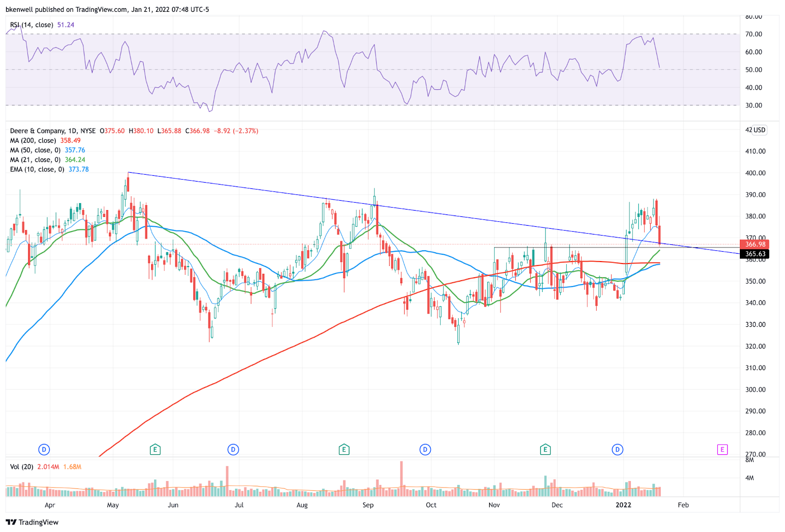Image resolution: width=785 pixels, height=532 pixels.
Task: Click the dividend D marker above 2022
Action: (x=617, y=450)
